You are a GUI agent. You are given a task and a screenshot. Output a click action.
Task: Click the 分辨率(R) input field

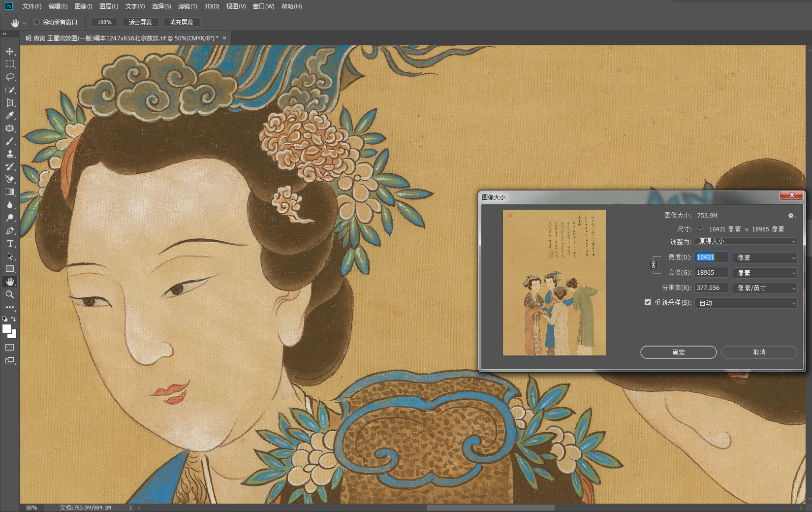(x=712, y=288)
